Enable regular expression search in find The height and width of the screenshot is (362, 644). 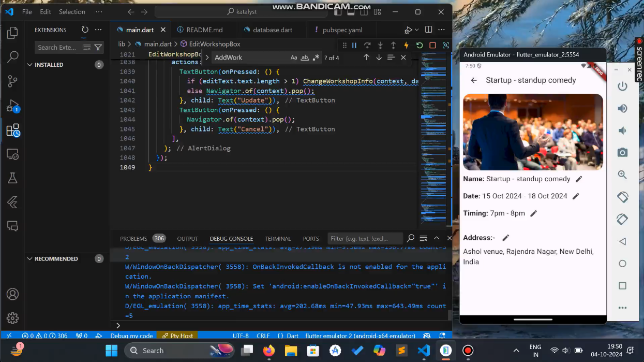pos(316,57)
